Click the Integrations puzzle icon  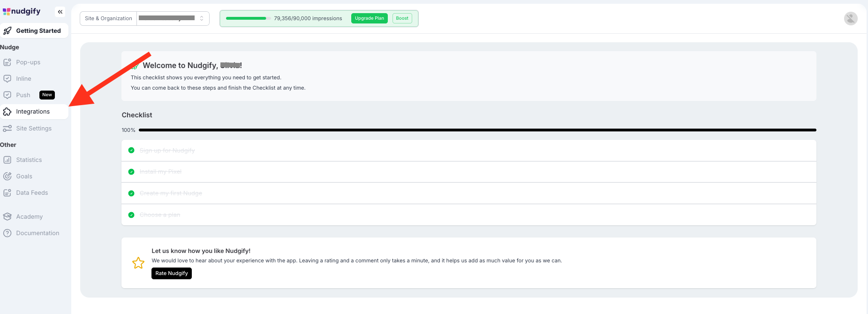coord(7,112)
